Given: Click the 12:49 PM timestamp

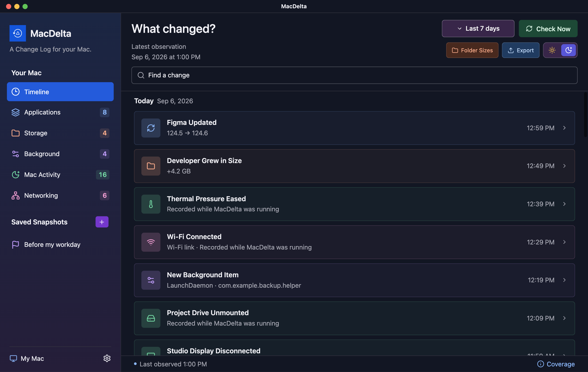Looking at the screenshot, I should pos(541,166).
